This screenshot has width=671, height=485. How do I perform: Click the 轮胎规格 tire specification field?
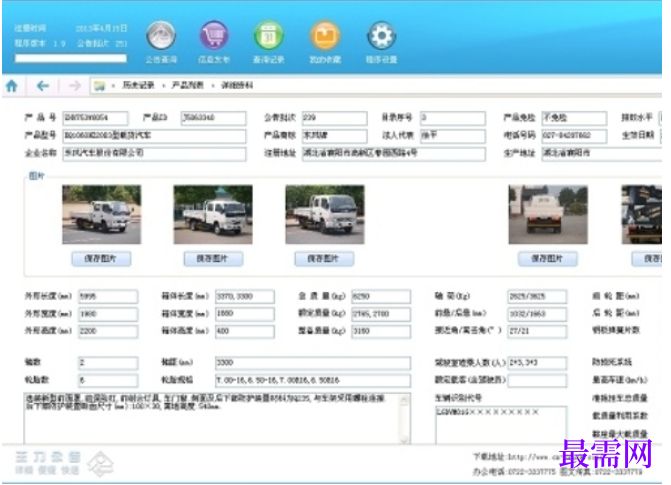coord(313,380)
